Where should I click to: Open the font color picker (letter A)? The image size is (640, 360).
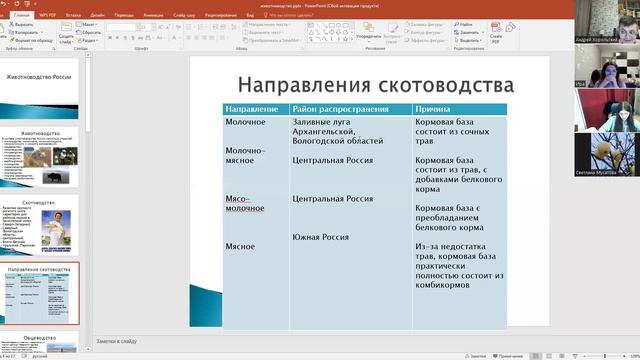(174, 38)
